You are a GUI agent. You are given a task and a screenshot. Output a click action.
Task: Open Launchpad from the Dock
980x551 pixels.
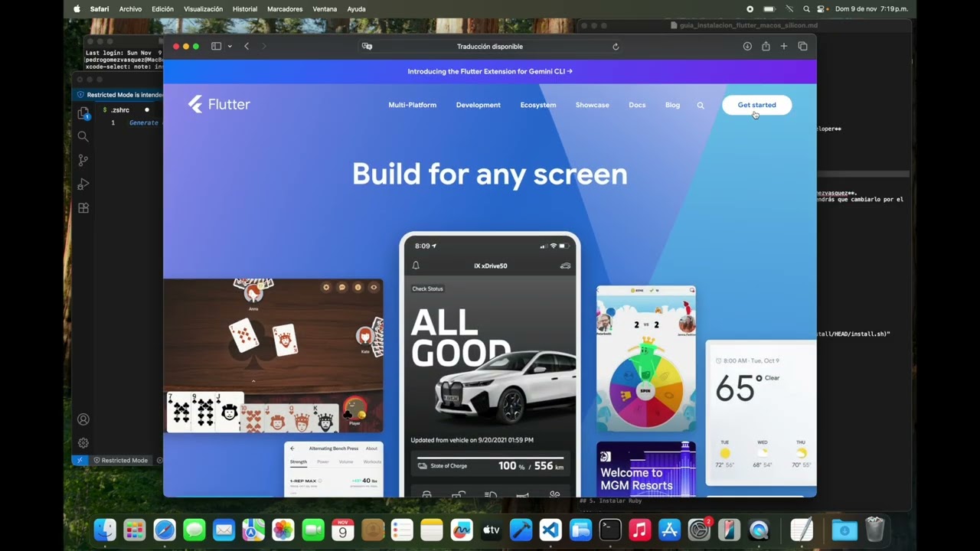(135, 530)
